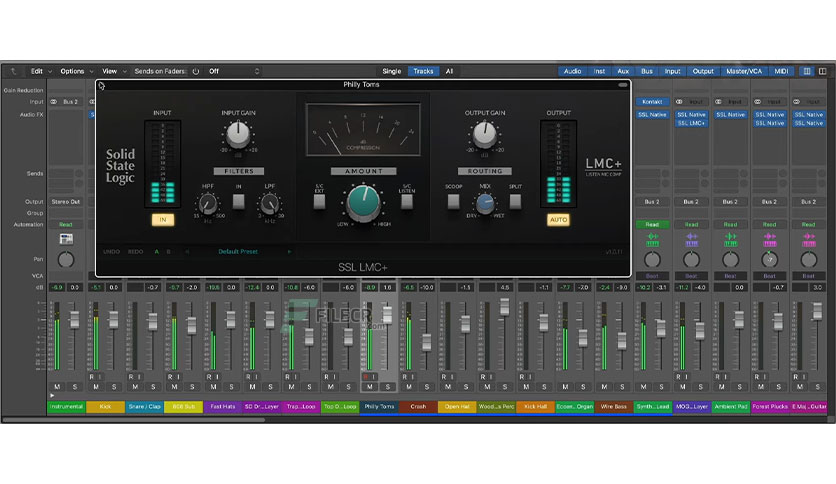This screenshot has height=484, width=836.
Task: Solo the Philly Toms channel
Action: point(388,387)
